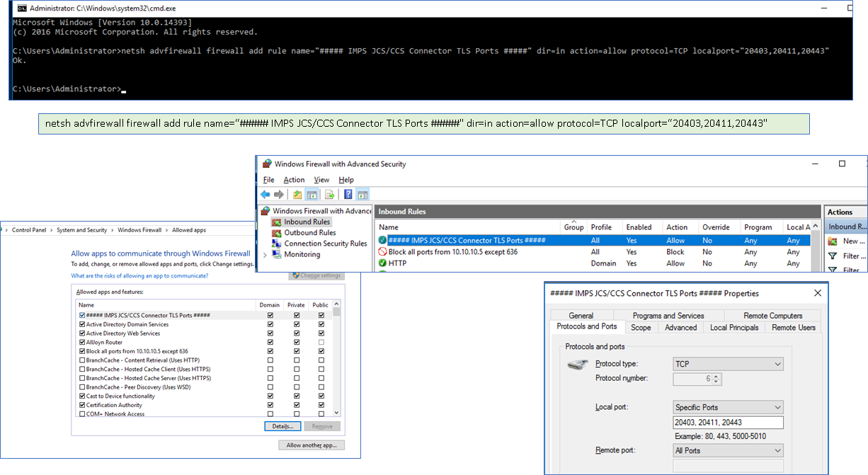Click the Outbound Rules tree icon
The width and height of the screenshot is (868, 475).
278,232
